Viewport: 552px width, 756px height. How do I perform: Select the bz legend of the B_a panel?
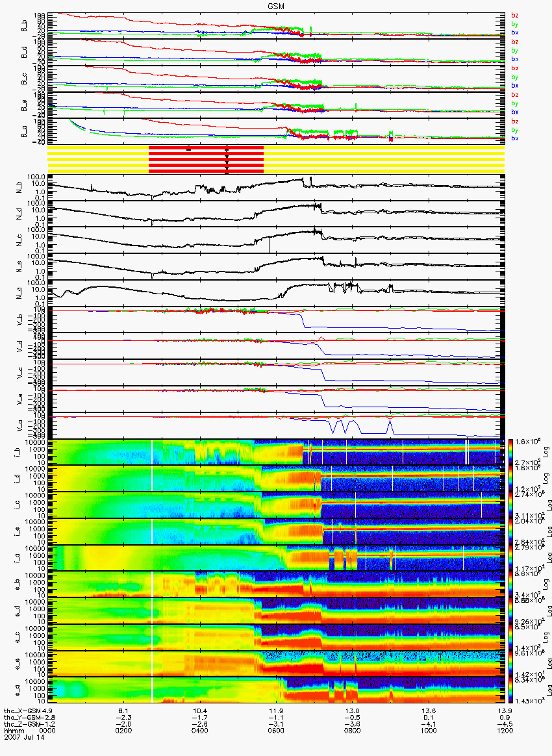click(x=515, y=121)
